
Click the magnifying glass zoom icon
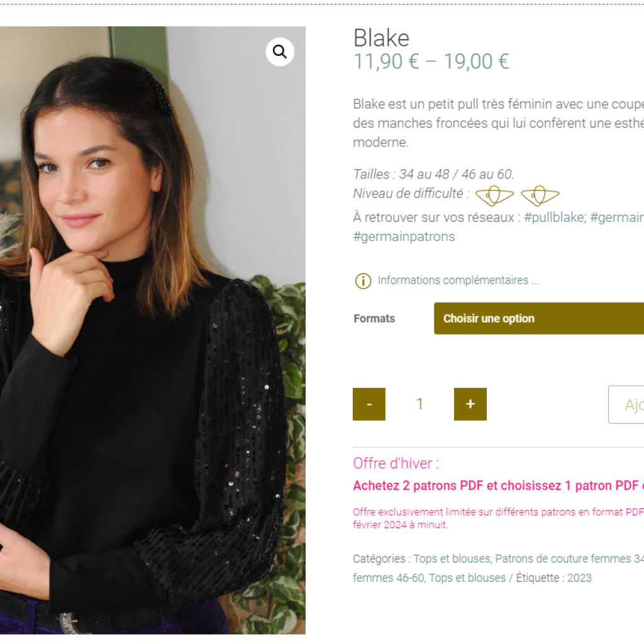280,52
